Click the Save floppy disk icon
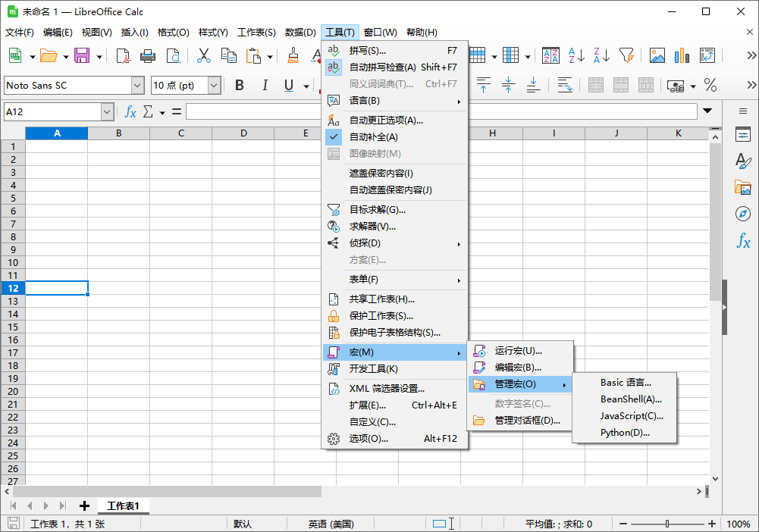 point(82,55)
